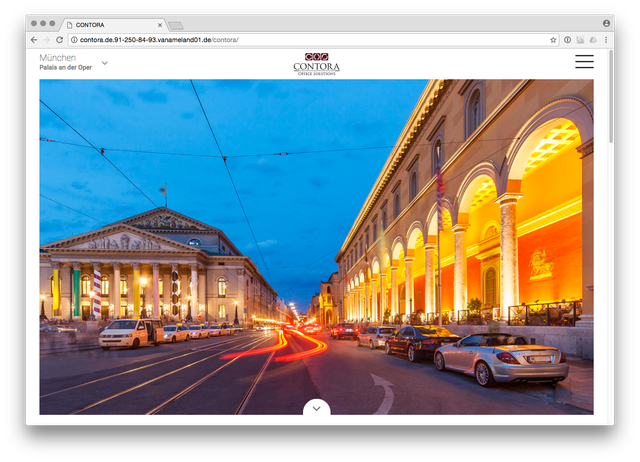Reload the current page
This screenshot has height=462, width=640.
(x=60, y=40)
